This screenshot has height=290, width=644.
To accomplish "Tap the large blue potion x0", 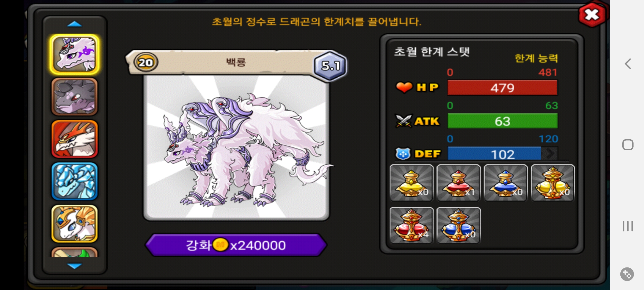I will [459, 225].
